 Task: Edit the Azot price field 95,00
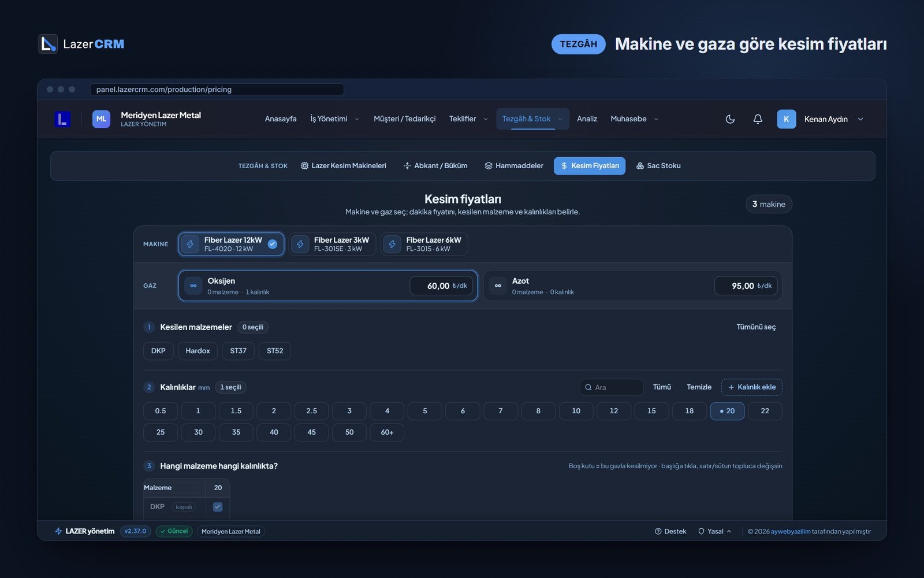point(746,286)
